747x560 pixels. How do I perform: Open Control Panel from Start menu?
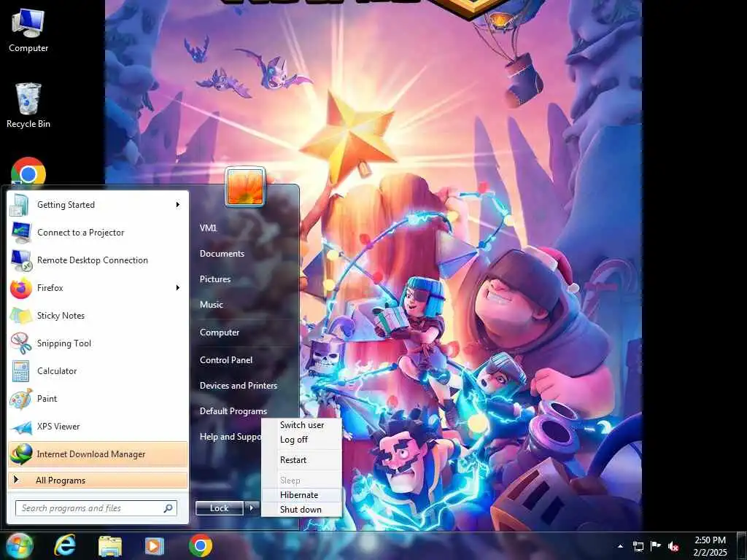pos(226,360)
